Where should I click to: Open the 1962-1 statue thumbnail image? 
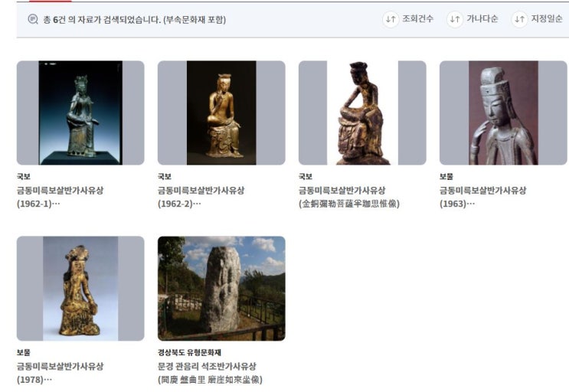click(x=80, y=113)
